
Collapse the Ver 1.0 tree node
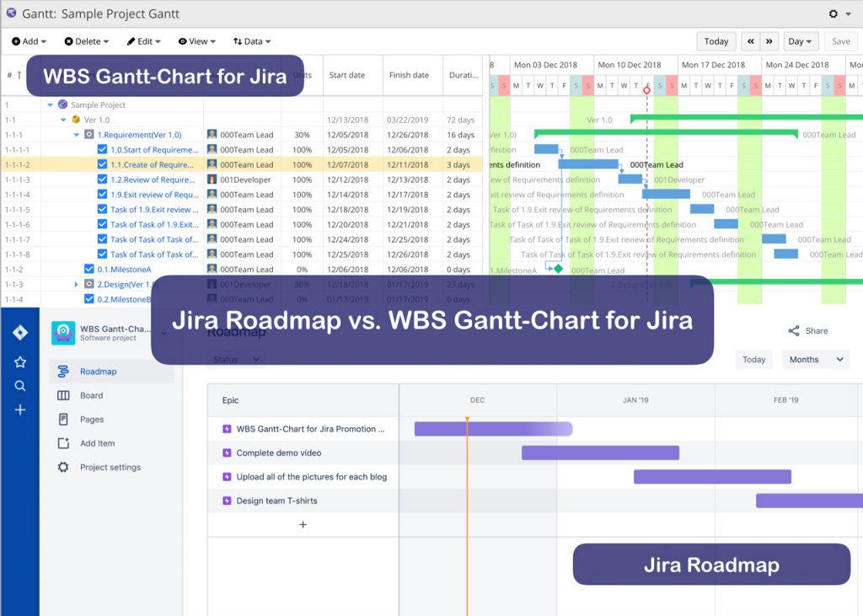click(x=63, y=121)
